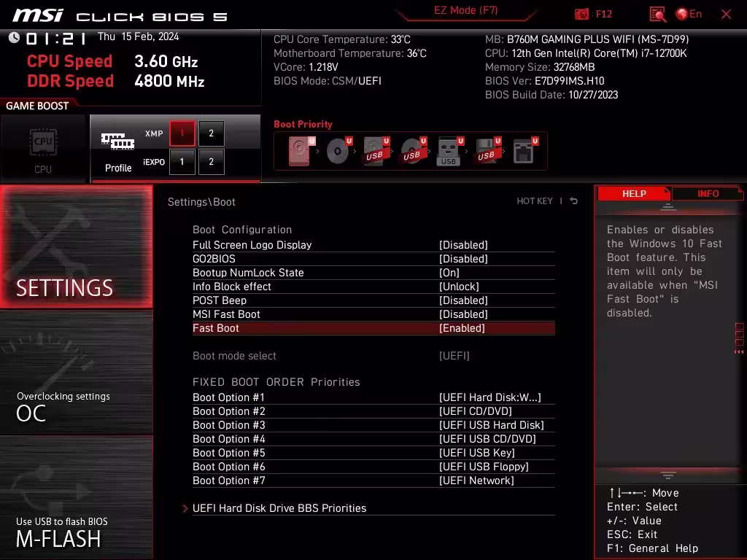Click the favorites marker on the right edge
Viewport: 747px width, 560px height.
click(739, 338)
